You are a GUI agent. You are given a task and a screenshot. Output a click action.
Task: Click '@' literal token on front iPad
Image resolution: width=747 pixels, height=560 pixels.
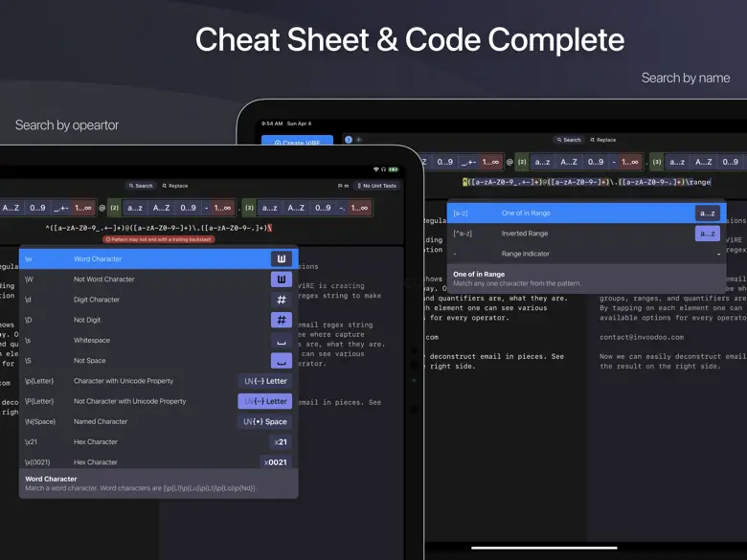coord(102,208)
